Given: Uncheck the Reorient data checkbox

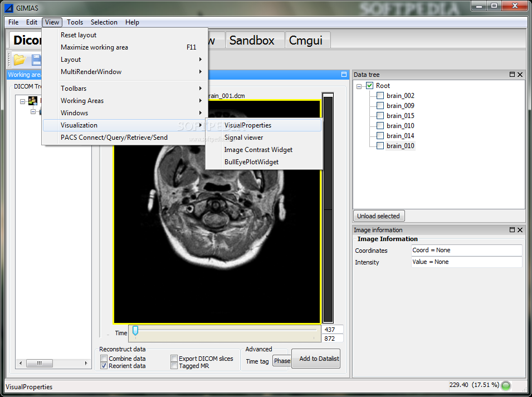Looking at the screenshot, I should (104, 366).
